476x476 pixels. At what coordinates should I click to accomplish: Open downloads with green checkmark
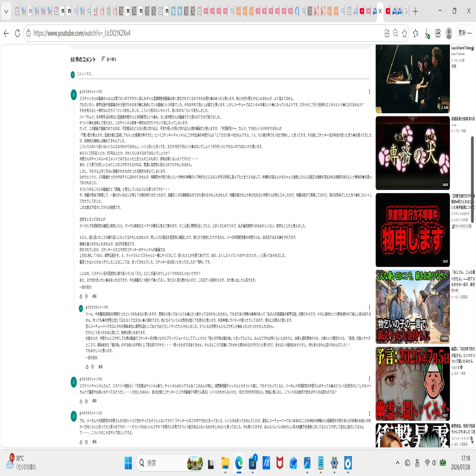(427, 33)
